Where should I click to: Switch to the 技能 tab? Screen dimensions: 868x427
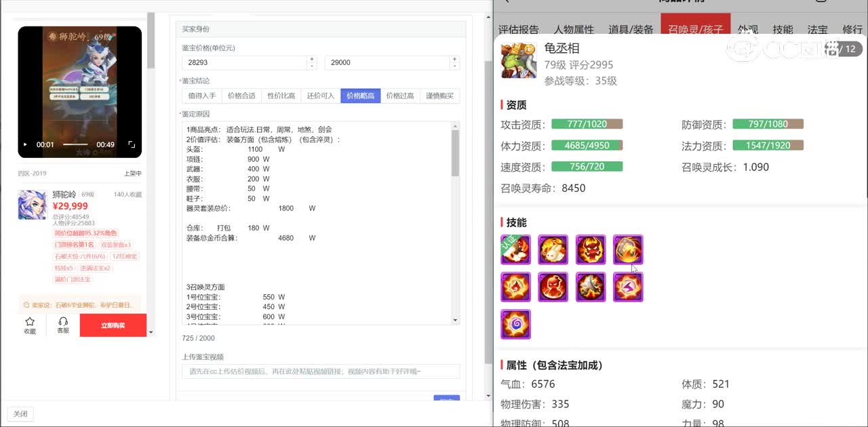pos(783,29)
